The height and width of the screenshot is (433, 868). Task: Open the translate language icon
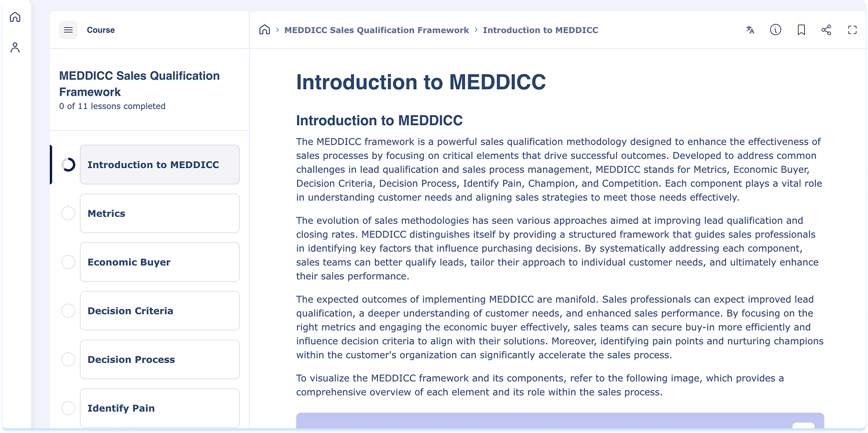click(x=750, y=30)
